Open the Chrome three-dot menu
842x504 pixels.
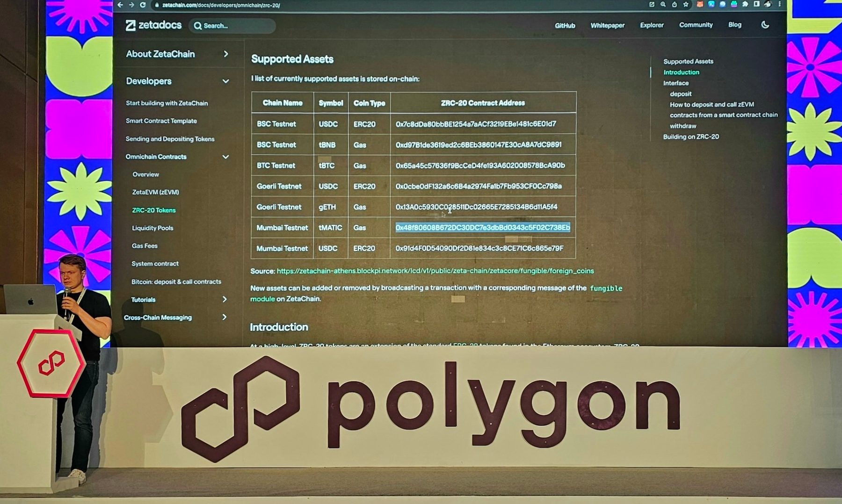pyautogui.click(x=779, y=4)
